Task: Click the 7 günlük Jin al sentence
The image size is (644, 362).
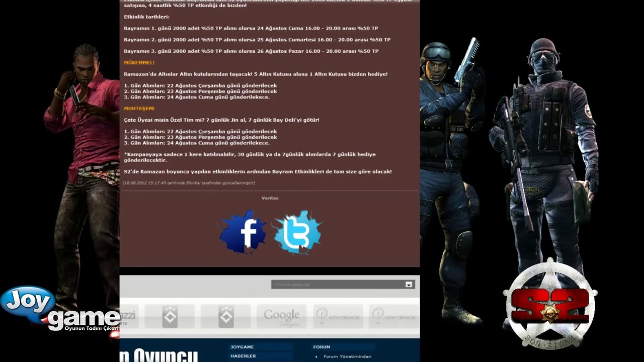Action: [x=221, y=120]
